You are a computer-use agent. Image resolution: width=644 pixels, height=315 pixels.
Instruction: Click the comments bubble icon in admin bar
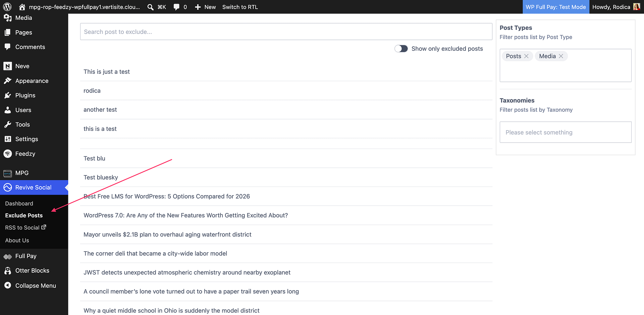point(176,7)
